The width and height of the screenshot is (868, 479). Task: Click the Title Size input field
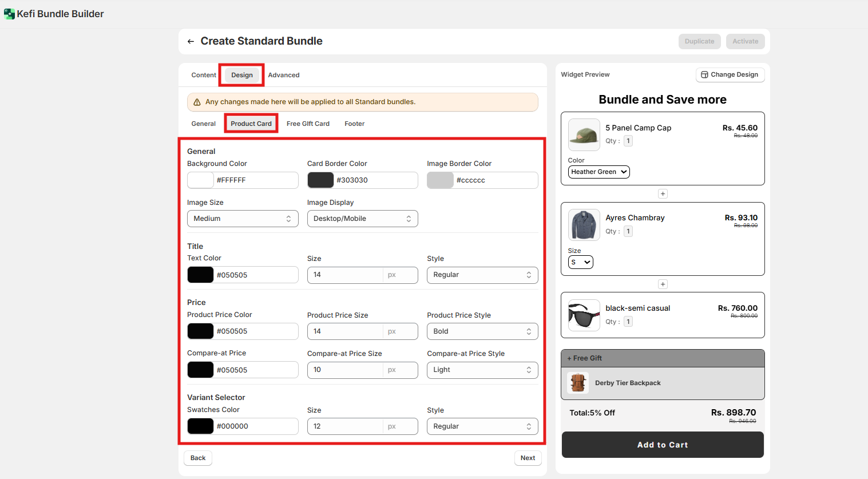(x=345, y=275)
